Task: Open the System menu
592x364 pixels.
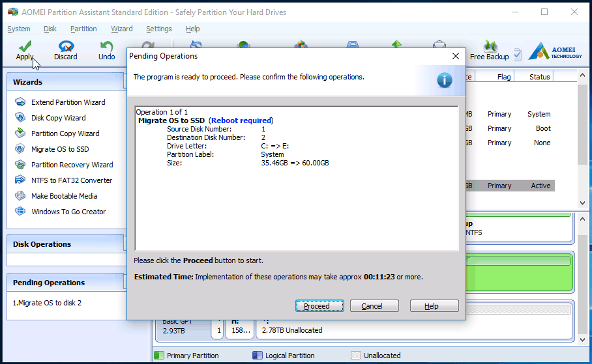Action: [x=18, y=29]
